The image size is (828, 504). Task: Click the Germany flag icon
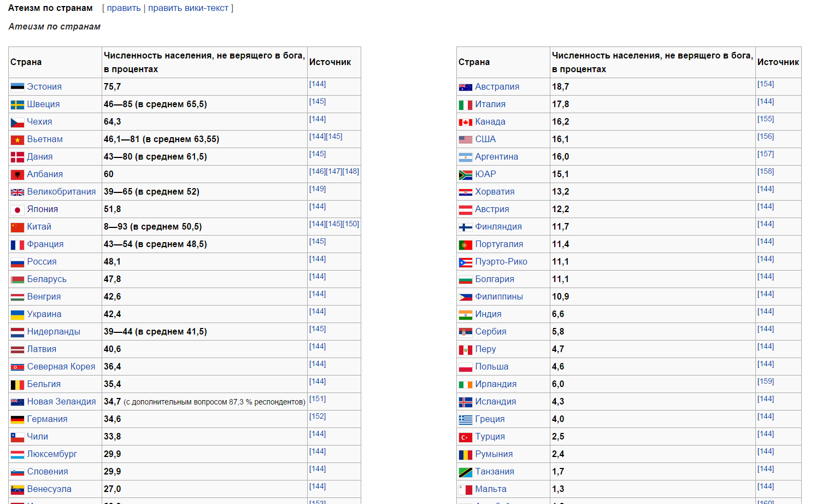17,419
